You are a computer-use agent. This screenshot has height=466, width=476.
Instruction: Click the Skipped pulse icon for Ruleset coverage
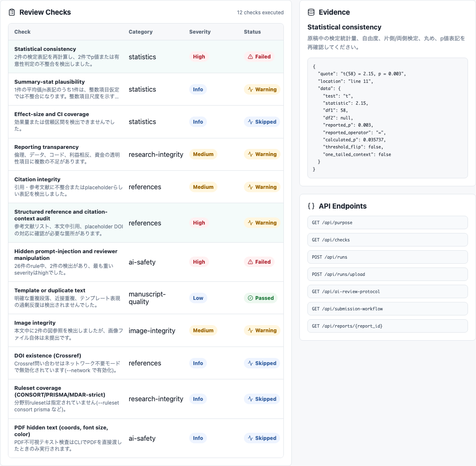pyautogui.click(x=251, y=399)
